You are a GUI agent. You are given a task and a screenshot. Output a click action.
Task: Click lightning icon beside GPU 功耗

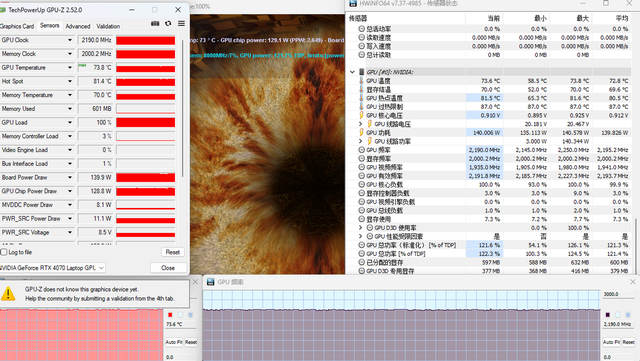(x=361, y=132)
